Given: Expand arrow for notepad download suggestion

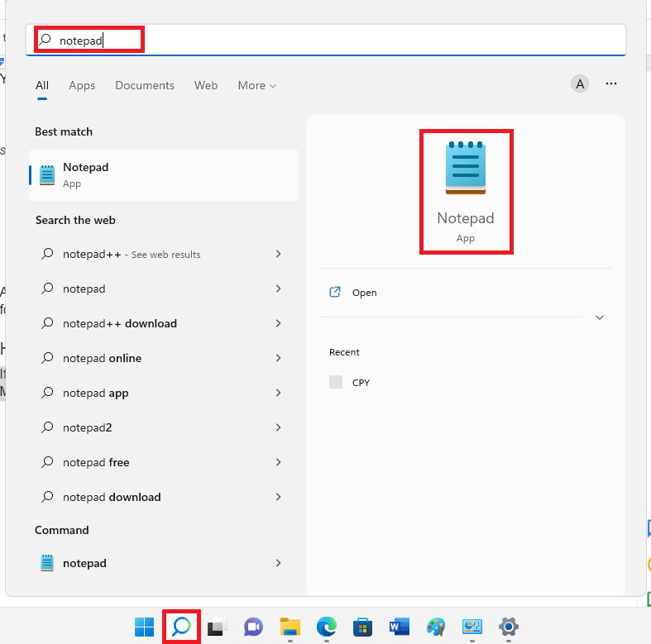Looking at the screenshot, I should pyautogui.click(x=278, y=497).
